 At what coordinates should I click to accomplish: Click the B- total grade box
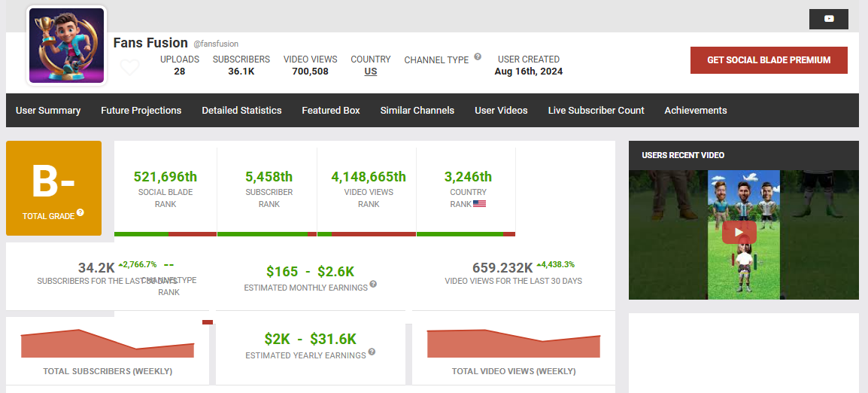point(53,188)
